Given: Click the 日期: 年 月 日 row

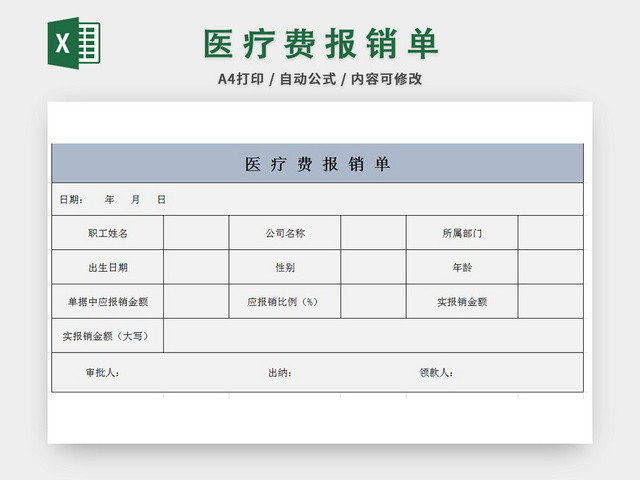Looking at the screenshot, I should pyautogui.click(x=318, y=199).
